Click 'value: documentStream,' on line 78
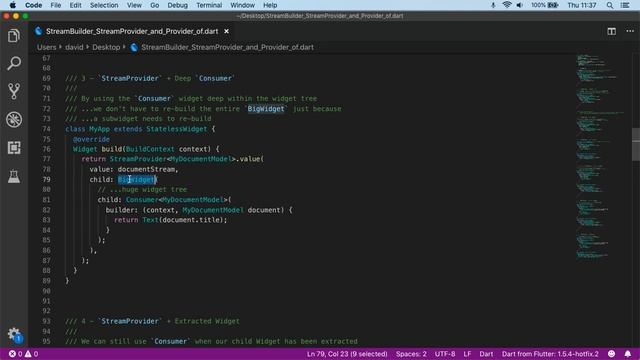This screenshot has height=360, width=640. click(x=134, y=169)
